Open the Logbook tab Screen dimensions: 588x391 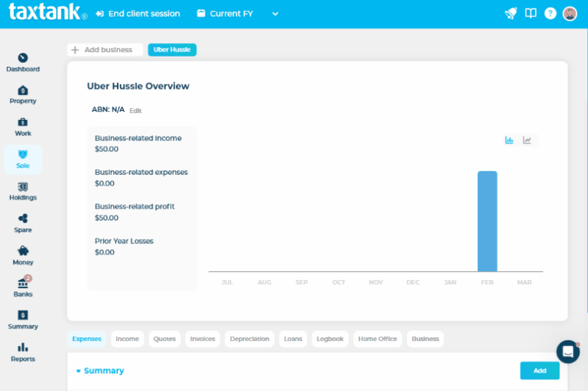click(x=330, y=339)
